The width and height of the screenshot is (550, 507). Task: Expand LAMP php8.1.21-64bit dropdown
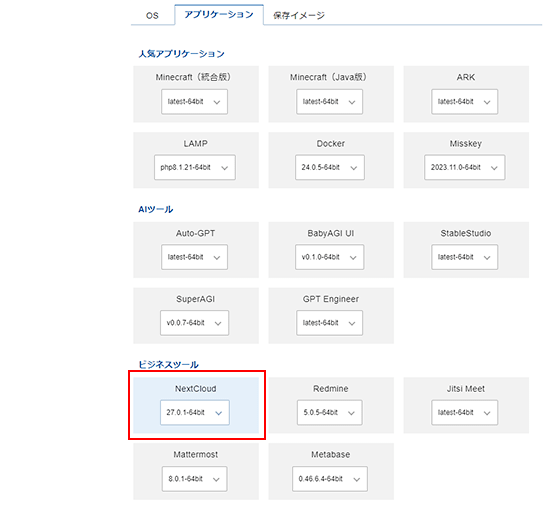click(195, 167)
